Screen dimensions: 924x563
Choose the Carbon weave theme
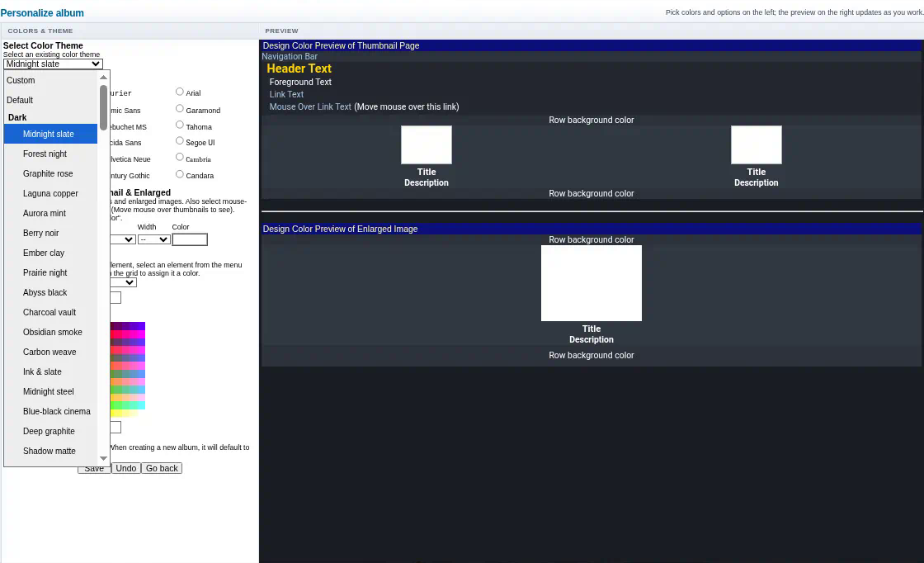click(x=50, y=352)
